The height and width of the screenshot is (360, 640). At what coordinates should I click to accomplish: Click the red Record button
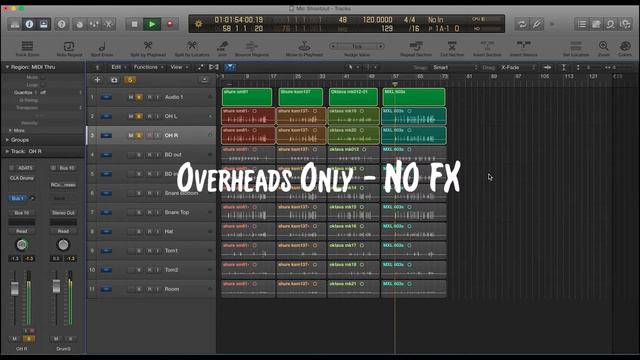[x=170, y=24]
